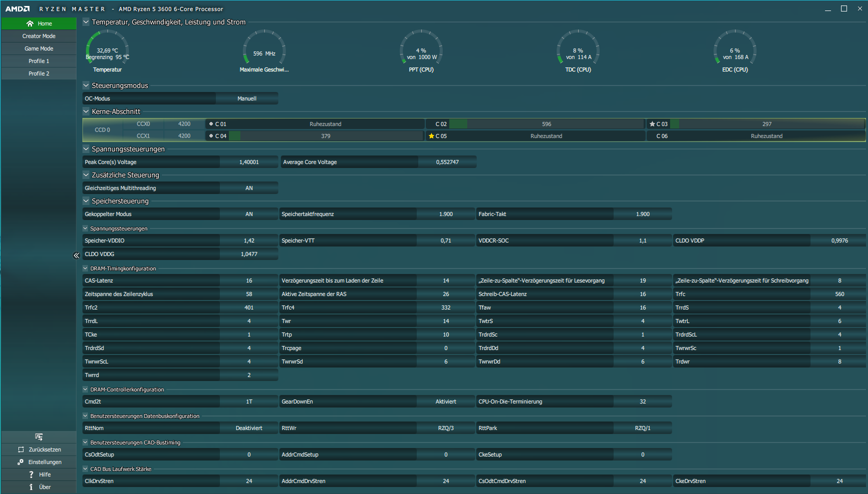Click the star icon on core C 03

(x=652, y=124)
